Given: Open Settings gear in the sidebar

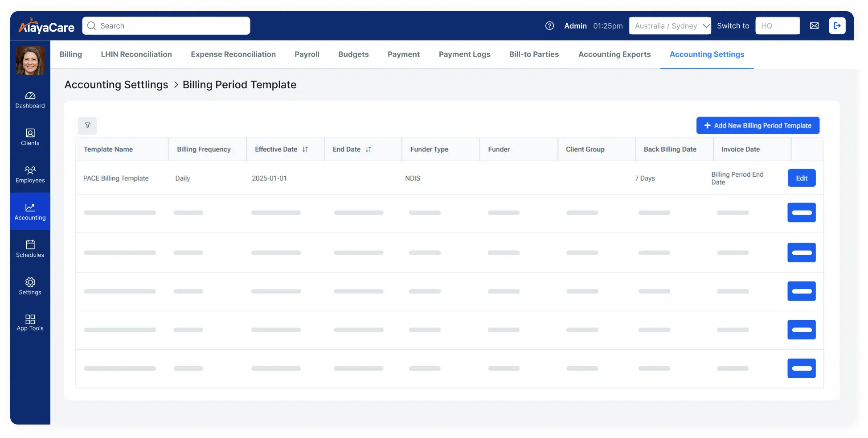Looking at the screenshot, I should coord(30,286).
